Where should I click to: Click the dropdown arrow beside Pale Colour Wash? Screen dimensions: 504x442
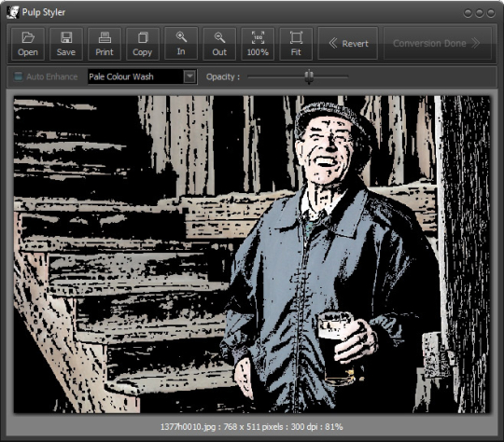pyautogui.click(x=190, y=76)
